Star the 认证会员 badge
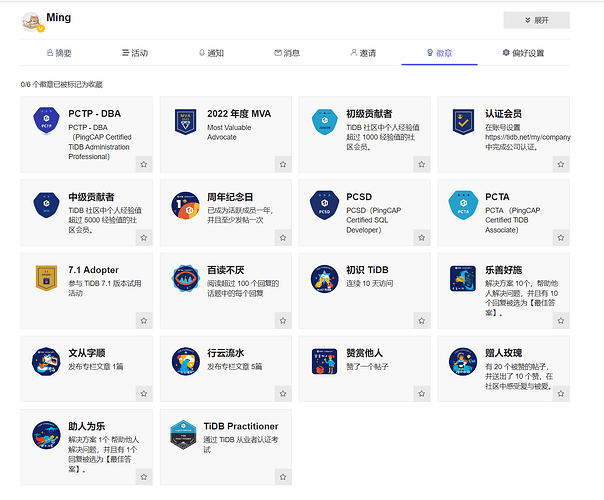This screenshot has height=500, width=604. (560, 164)
